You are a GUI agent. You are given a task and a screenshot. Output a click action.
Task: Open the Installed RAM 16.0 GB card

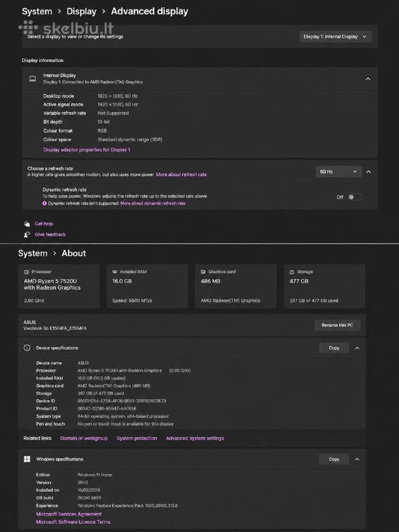[x=147, y=286]
